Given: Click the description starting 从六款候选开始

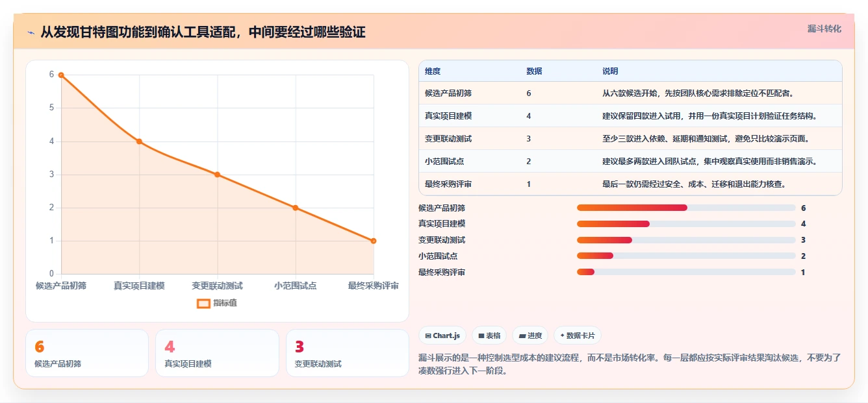Looking at the screenshot, I should 698,93.
